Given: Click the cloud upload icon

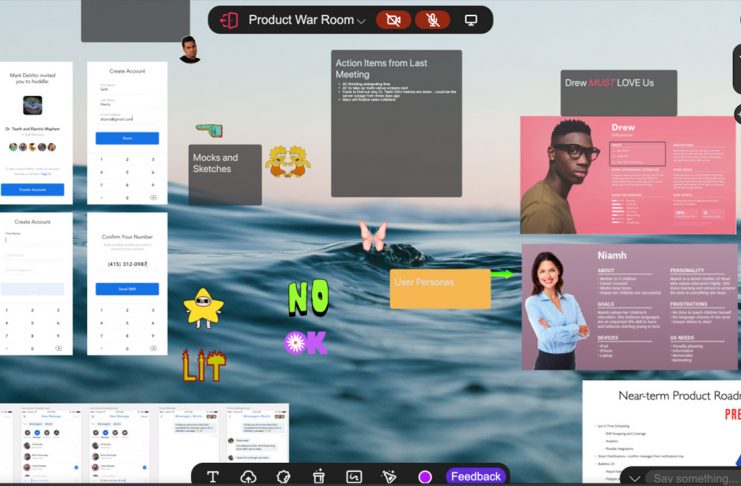Looking at the screenshot, I should click(x=248, y=477).
